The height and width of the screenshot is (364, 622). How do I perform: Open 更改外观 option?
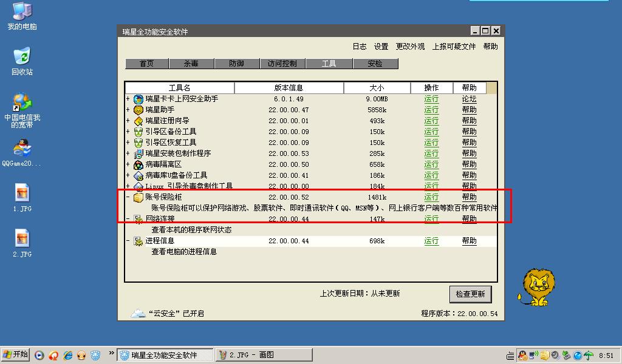coord(410,46)
